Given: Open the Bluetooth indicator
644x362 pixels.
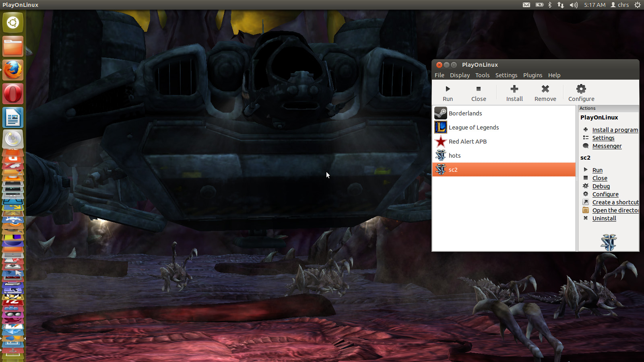Looking at the screenshot, I should tap(550, 5).
